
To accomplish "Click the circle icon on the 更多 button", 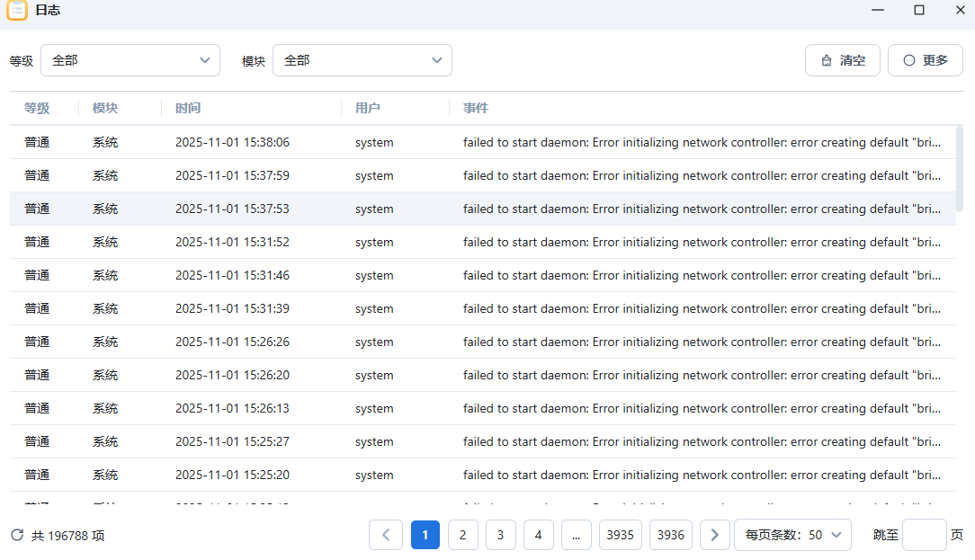I will tap(908, 60).
